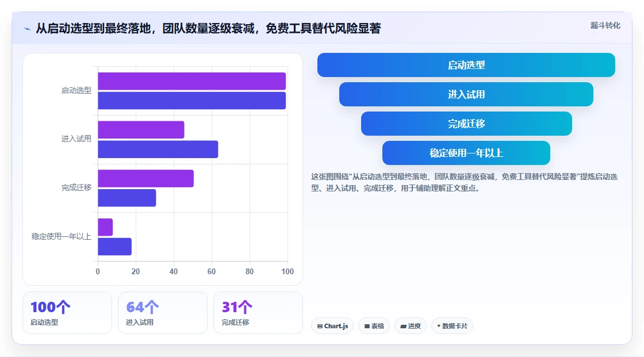Screen dimensions: 644x357
Task: Click the 漏斗转化 label in header
Action: tap(605, 25)
